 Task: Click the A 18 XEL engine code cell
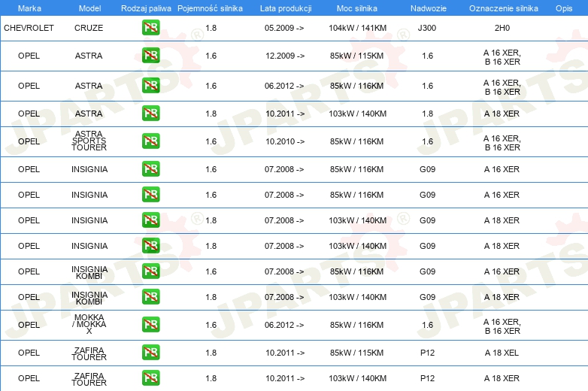pyautogui.click(x=502, y=353)
